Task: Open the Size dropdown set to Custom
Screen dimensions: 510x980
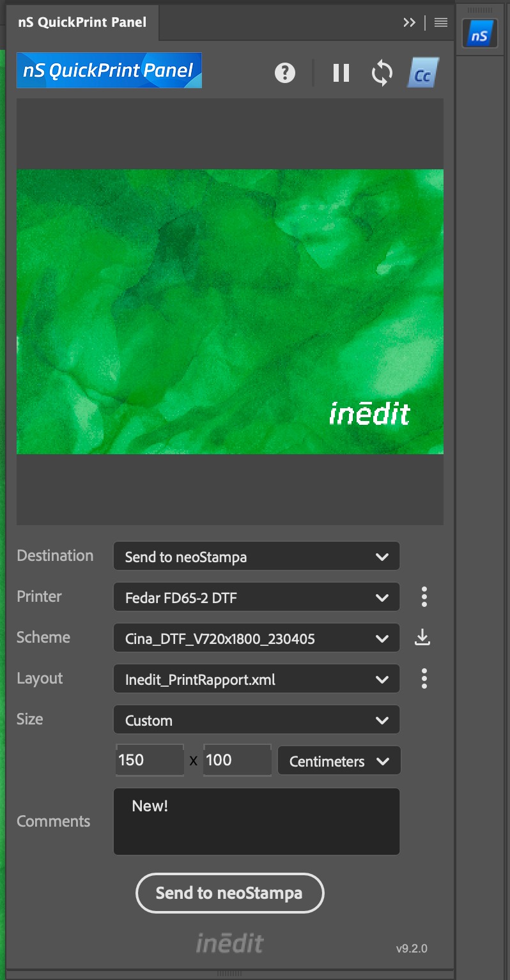Action: point(256,720)
